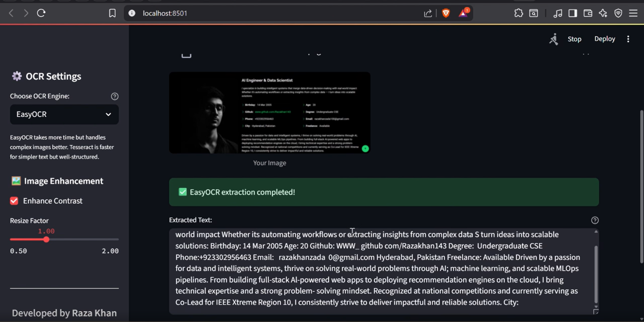
Task: Toggle the browser sidebar panel icon
Action: pos(573,13)
